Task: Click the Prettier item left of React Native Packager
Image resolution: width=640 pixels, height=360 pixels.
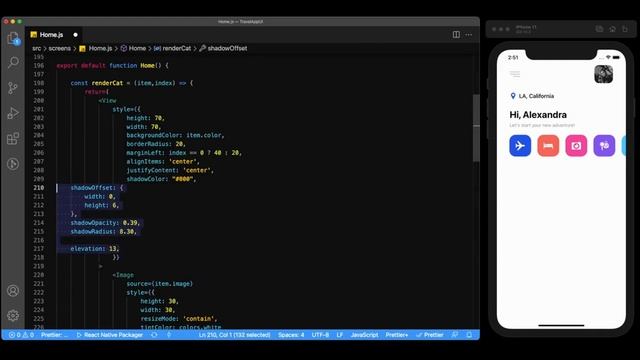Action: click(x=54, y=335)
